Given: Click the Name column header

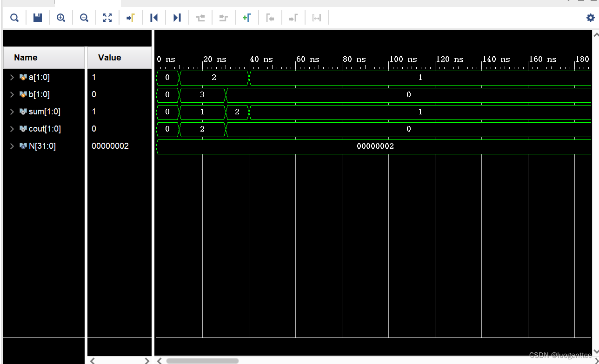Looking at the screenshot, I should point(26,57).
